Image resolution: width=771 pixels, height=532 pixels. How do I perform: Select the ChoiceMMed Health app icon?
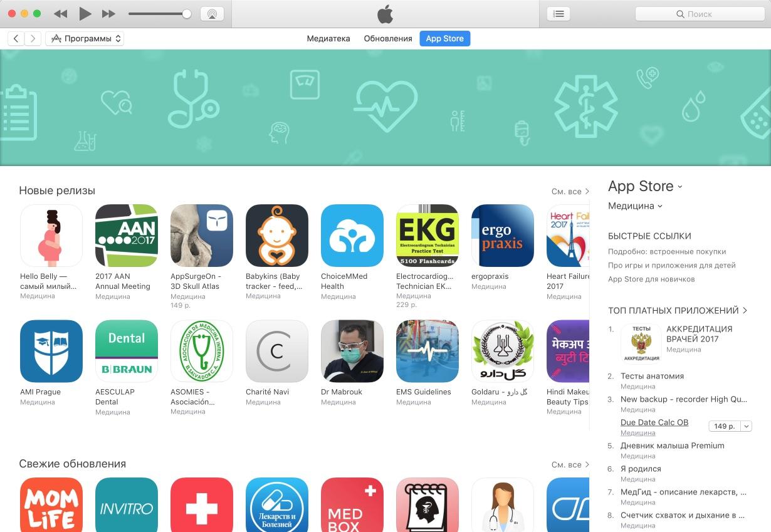352,236
